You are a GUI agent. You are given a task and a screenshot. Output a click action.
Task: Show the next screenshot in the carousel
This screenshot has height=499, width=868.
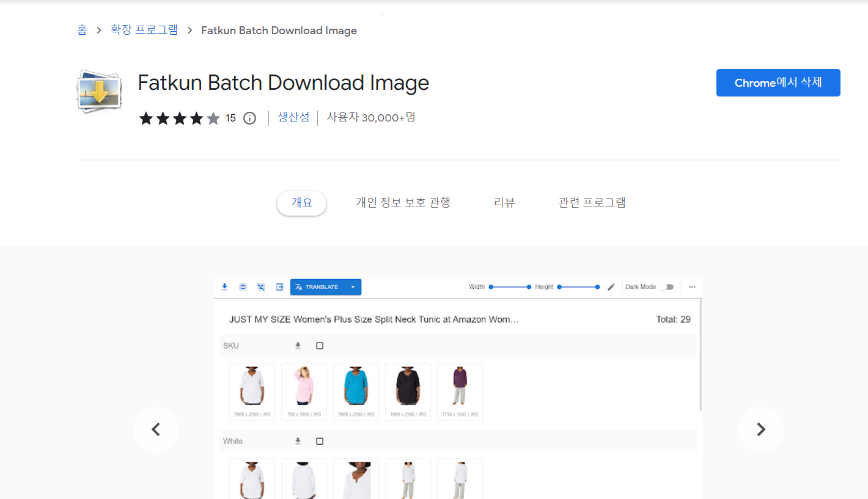tap(761, 429)
